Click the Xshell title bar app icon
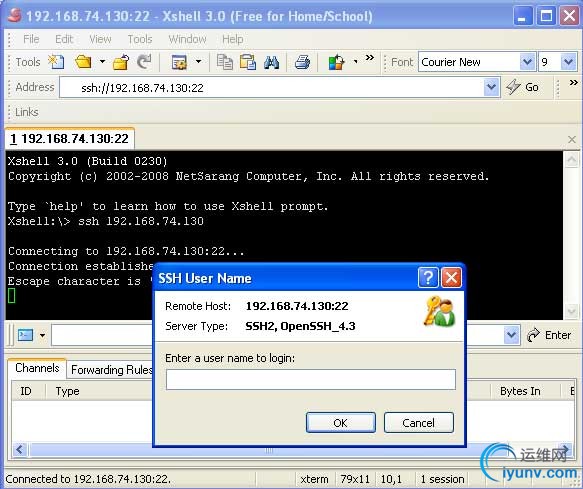 coord(15,16)
